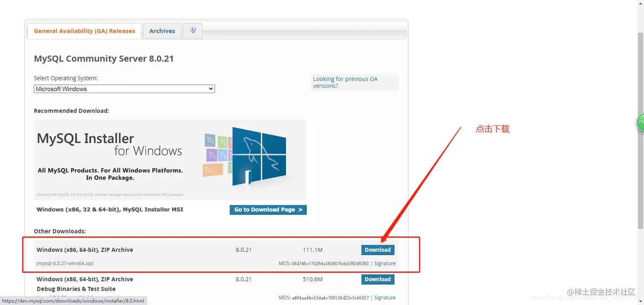
Task: Download the 510.6M Debug Binaries ZIP Archive
Action: (x=377, y=279)
